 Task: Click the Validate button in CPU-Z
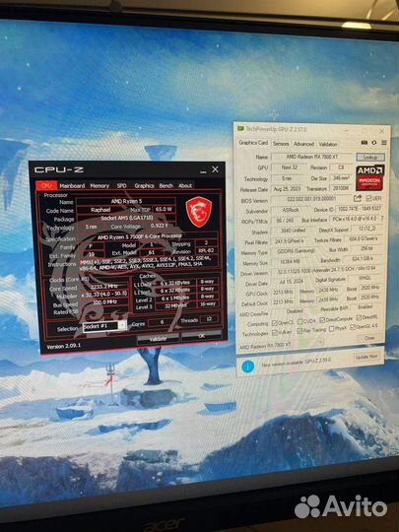pos(158,339)
